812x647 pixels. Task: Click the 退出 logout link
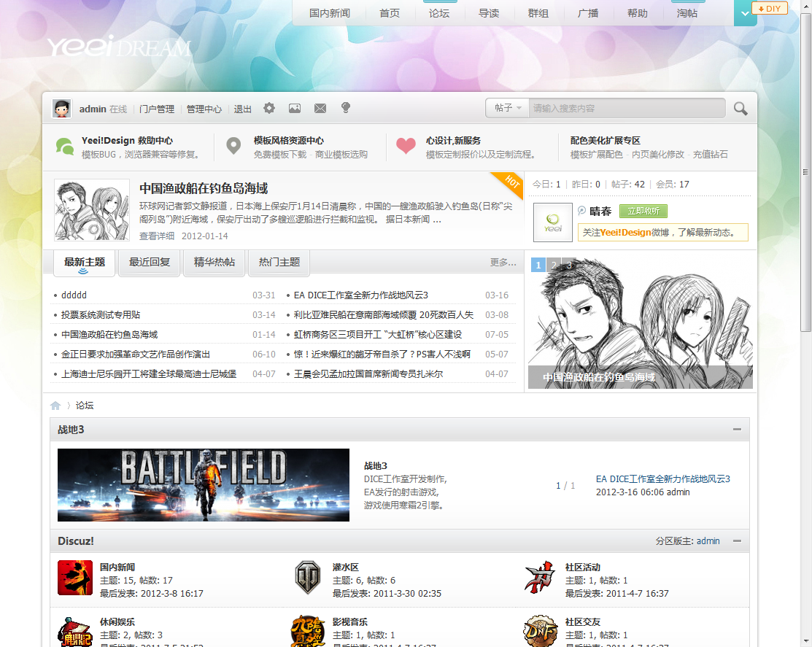242,109
